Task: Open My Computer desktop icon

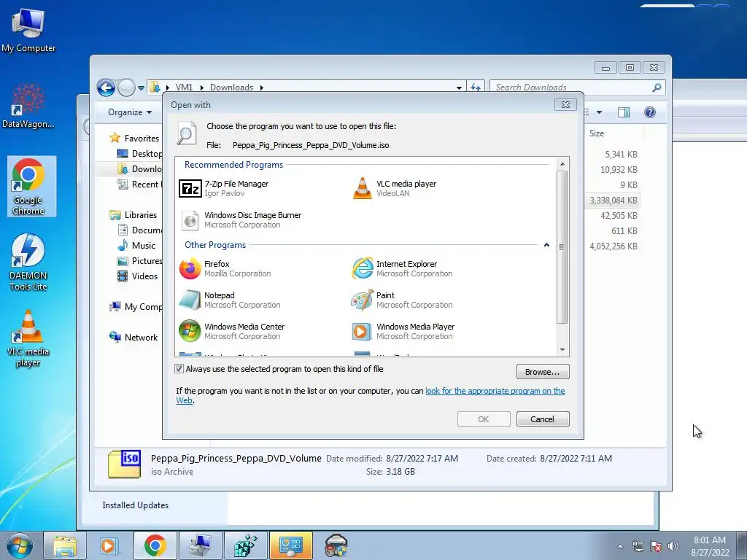Action: tap(28, 30)
